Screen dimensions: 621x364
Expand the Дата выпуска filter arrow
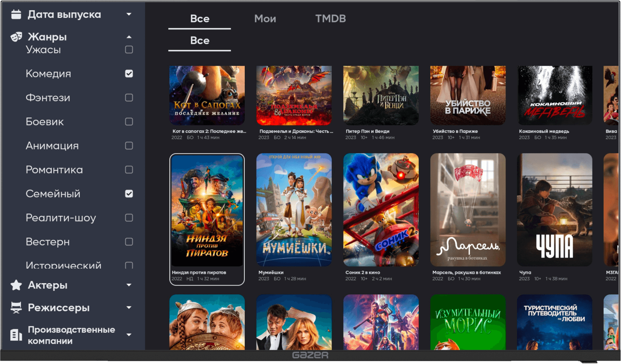pos(129,14)
